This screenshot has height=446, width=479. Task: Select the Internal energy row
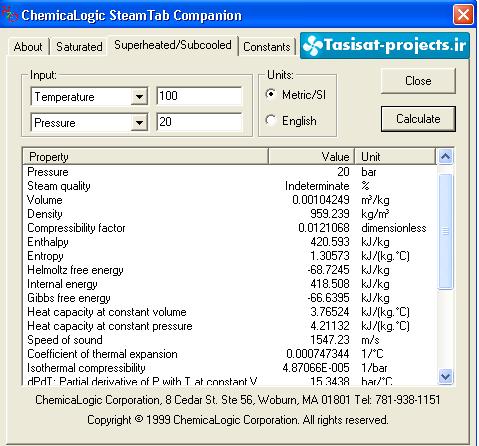click(x=230, y=284)
